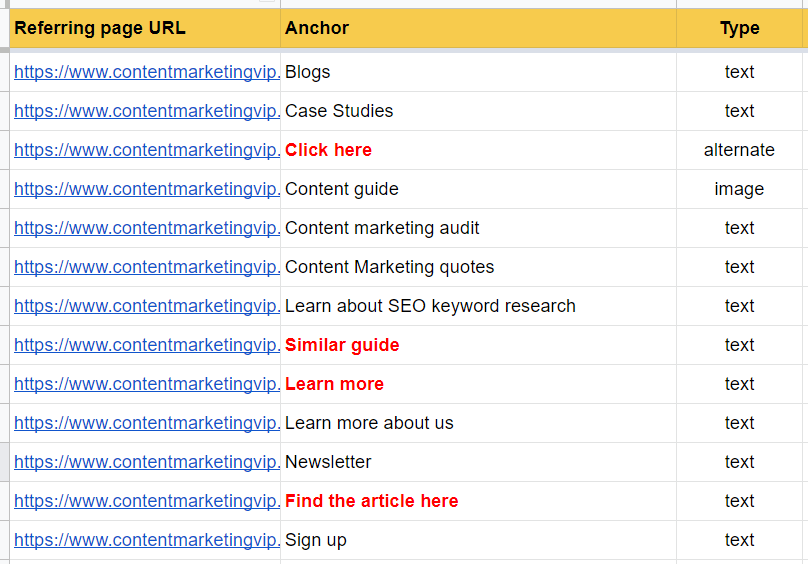Select the Learn about SEO keyword research cell

pos(478,306)
